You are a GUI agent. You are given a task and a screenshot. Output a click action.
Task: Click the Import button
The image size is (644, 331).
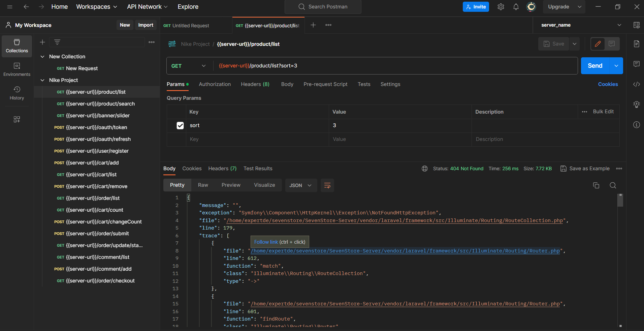pos(146,25)
